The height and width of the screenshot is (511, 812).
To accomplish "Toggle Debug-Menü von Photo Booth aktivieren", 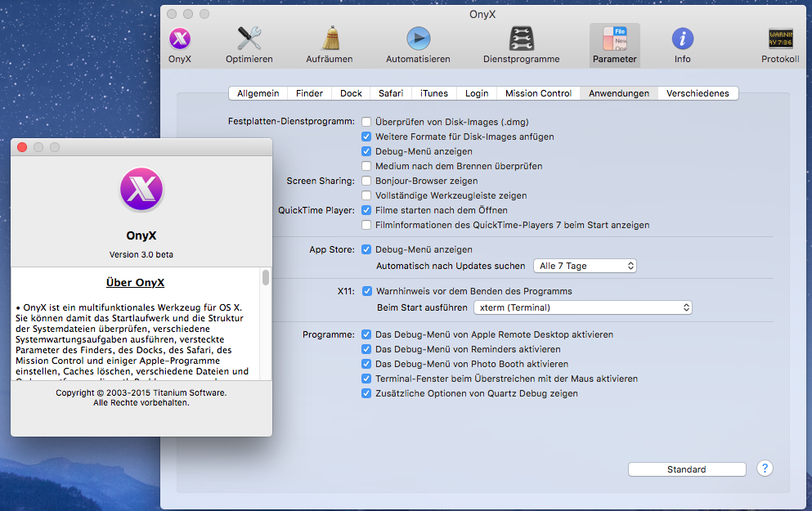I will pyautogui.click(x=366, y=364).
